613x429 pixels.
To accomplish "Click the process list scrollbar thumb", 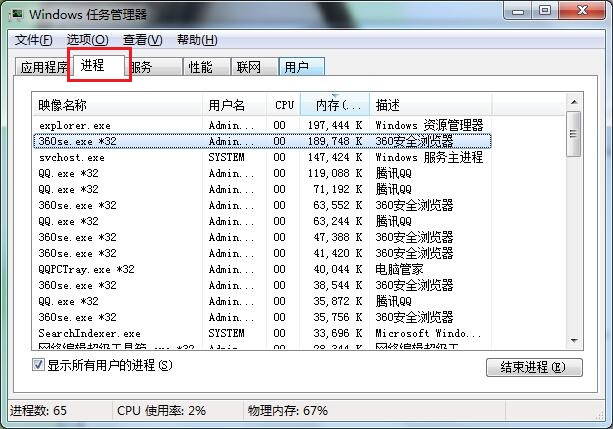I will (574, 134).
